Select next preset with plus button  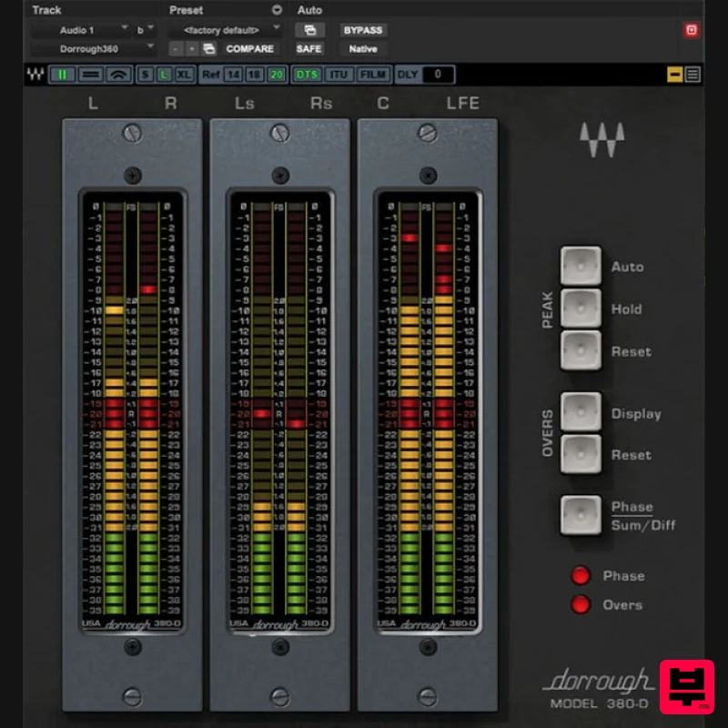tap(191, 49)
